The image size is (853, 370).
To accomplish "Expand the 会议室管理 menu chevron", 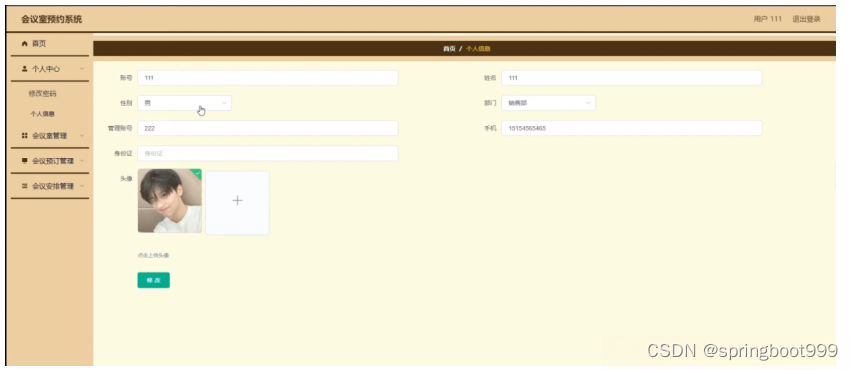I will pyautogui.click(x=82, y=135).
